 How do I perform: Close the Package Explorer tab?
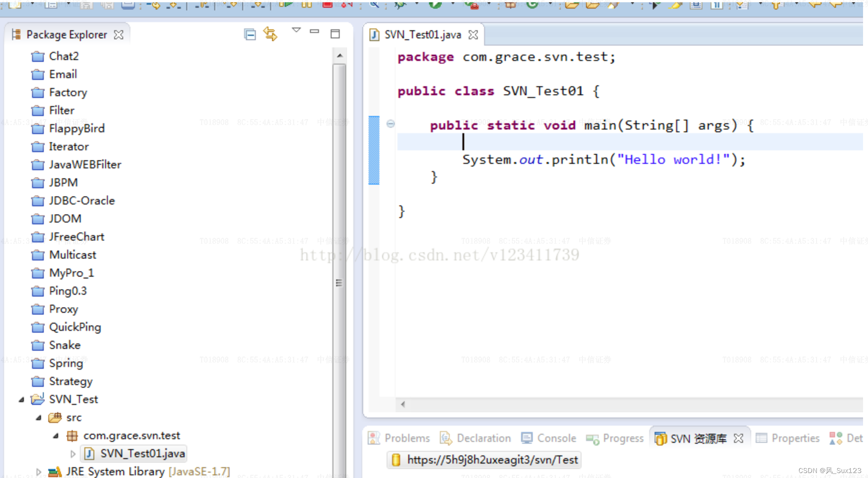pyautogui.click(x=119, y=35)
